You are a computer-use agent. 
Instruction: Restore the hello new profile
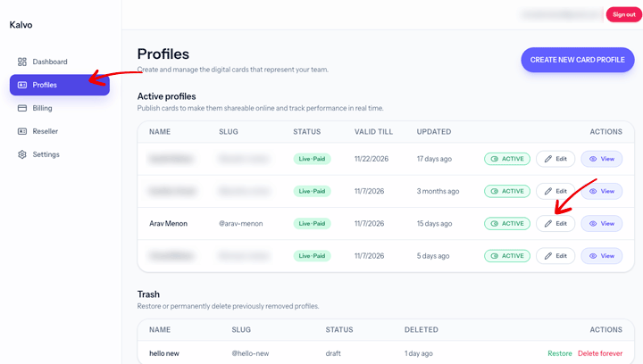559,353
